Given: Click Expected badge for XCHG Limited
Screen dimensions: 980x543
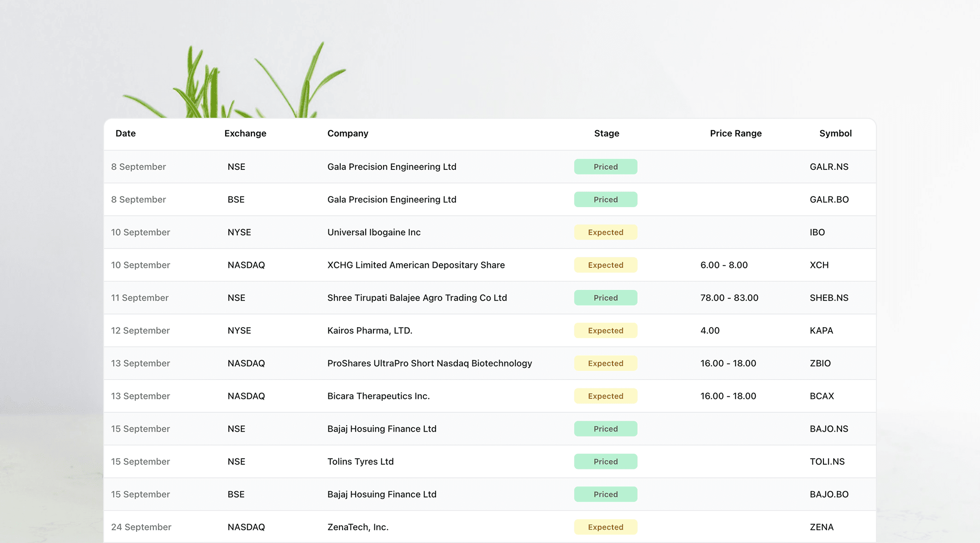Looking at the screenshot, I should click(x=605, y=265).
